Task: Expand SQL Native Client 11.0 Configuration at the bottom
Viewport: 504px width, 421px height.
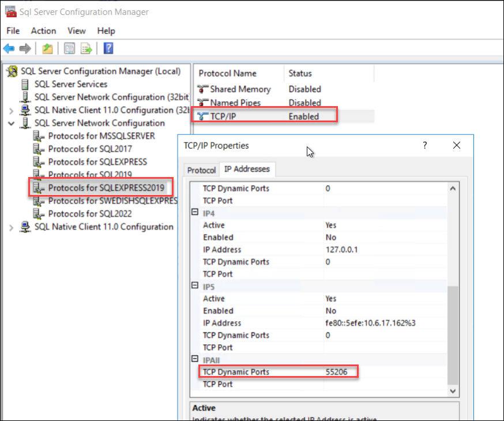Action: coord(12,227)
